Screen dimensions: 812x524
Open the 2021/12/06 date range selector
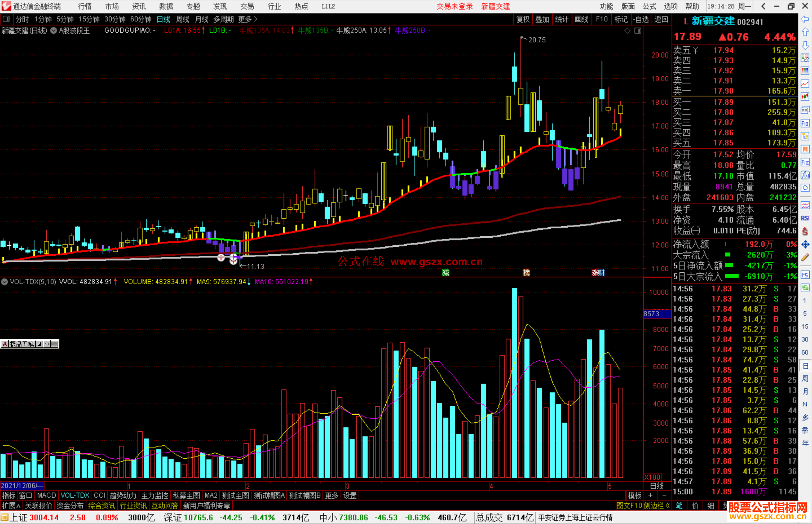22,486
